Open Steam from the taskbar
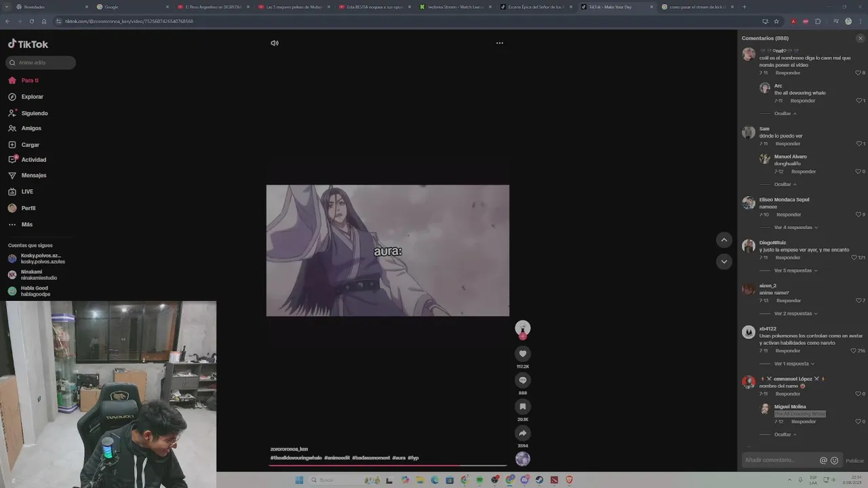This screenshot has width=868, height=488. 539,480
